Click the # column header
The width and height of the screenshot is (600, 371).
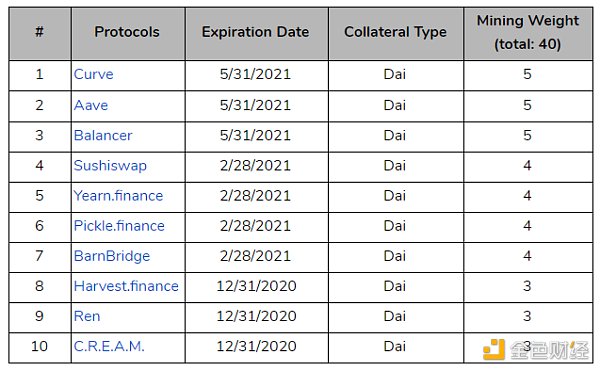(x=40, y=33)
